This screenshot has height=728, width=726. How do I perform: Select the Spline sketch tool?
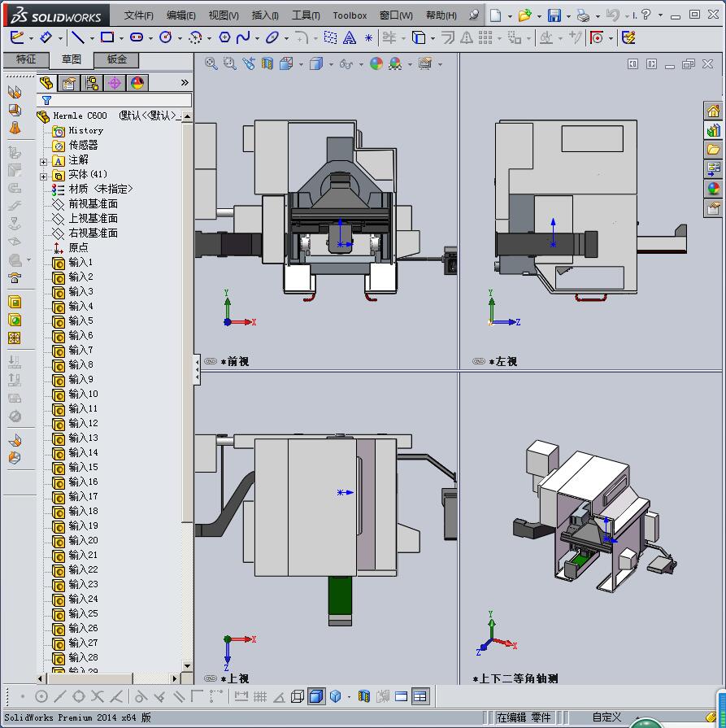tap(243, 37)
